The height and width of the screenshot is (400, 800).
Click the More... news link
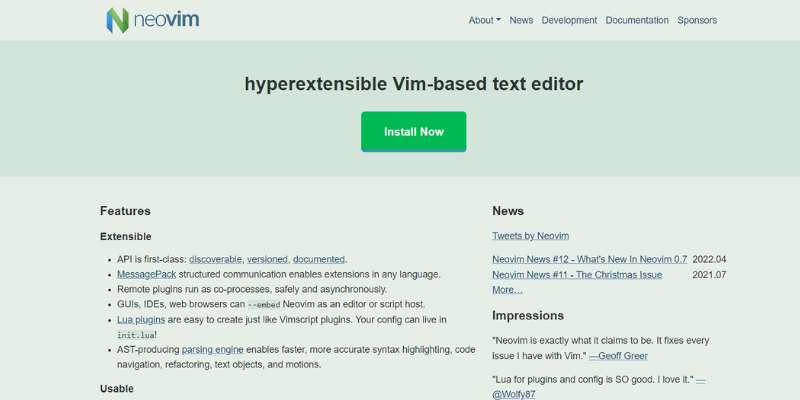(x=507, y=290)
